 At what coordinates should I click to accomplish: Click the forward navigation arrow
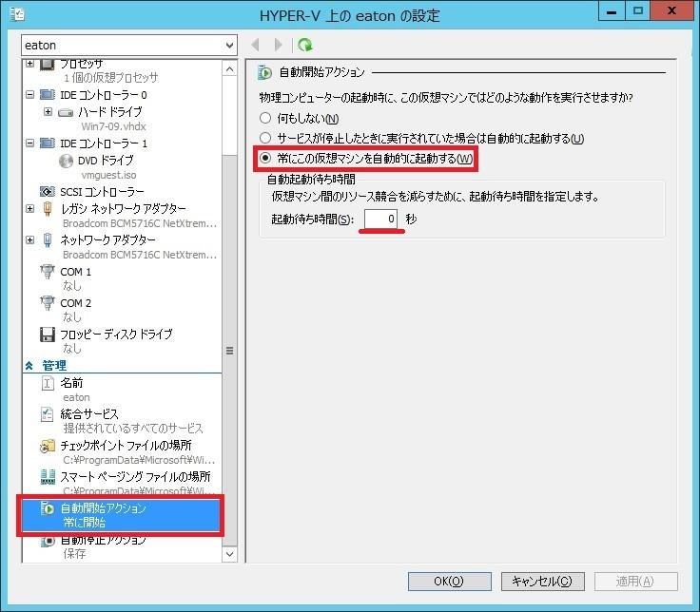(278, 45)
